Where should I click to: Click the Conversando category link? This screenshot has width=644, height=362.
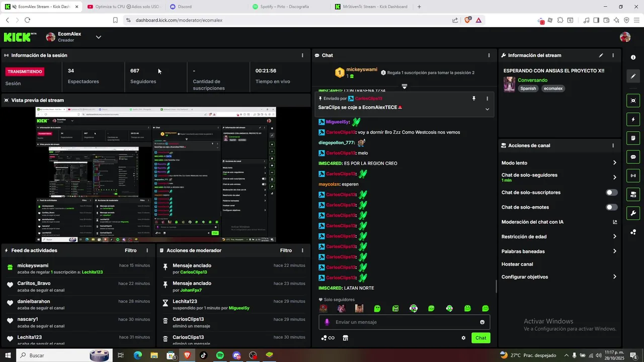pyautogui.click(x=532, y=80)
